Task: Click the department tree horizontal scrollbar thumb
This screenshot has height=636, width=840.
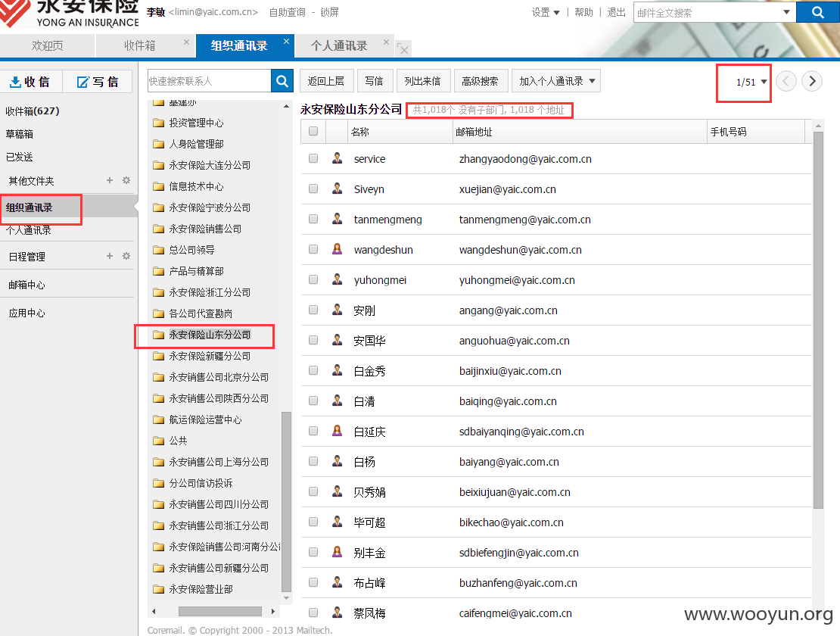Action: pyautogui.click(x=219, y=611)
